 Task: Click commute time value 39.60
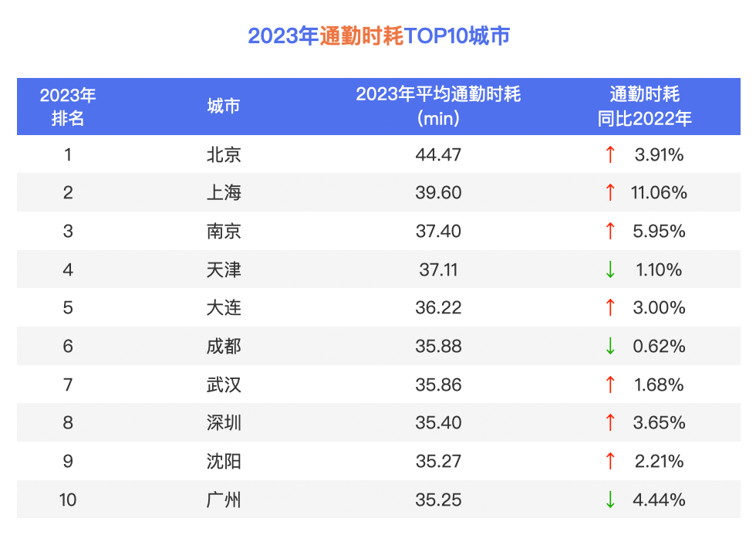coord(438,192)
